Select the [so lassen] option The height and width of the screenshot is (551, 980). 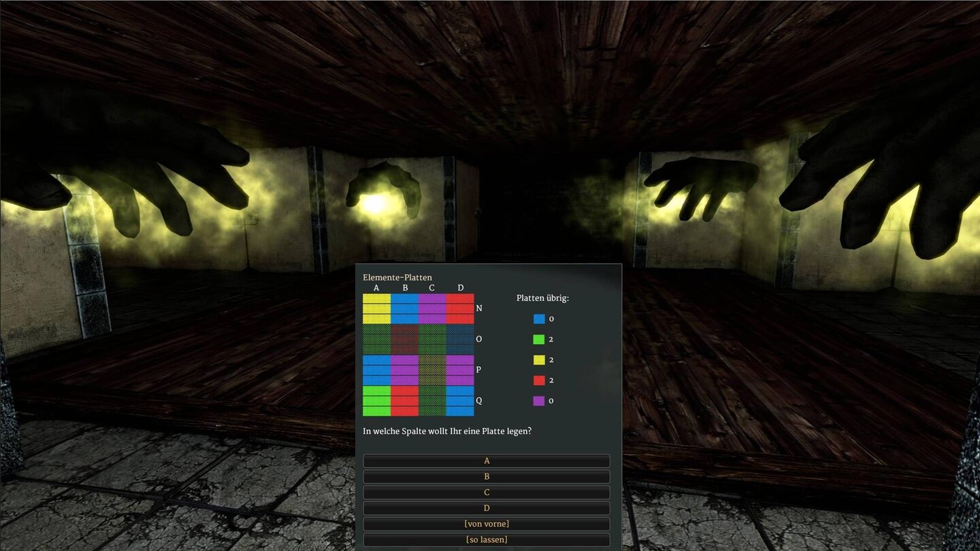pos(487,539)
